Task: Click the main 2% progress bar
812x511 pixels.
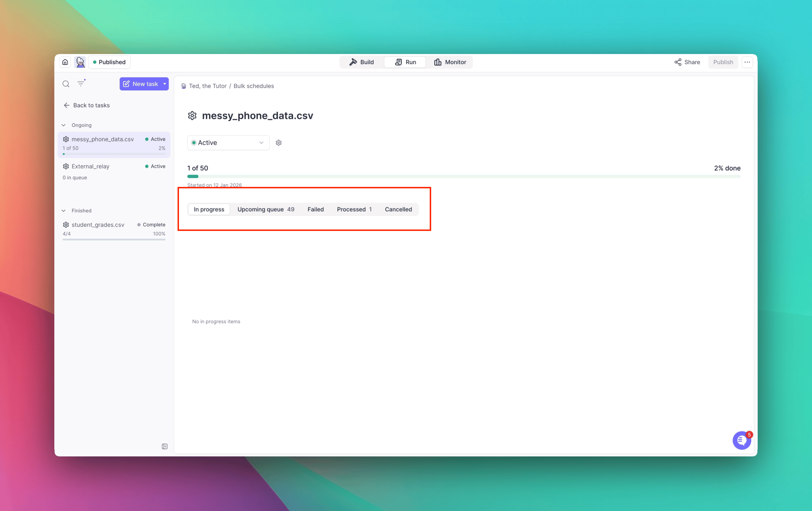Action: (464, 176)
